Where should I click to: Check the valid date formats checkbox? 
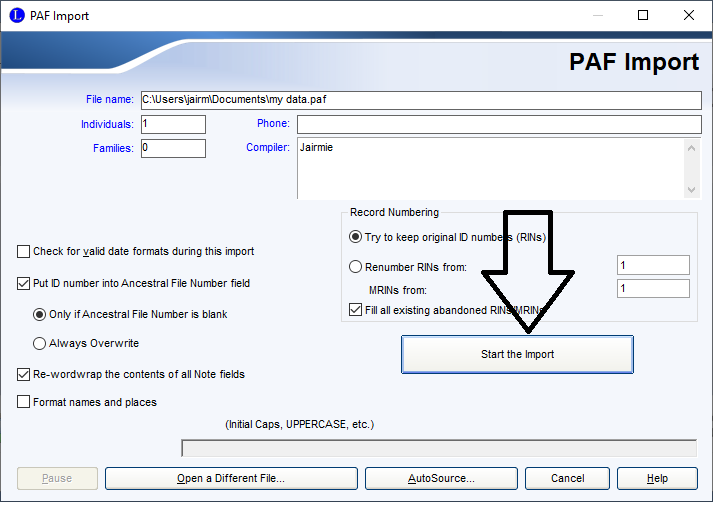click(x=24, y=251)
